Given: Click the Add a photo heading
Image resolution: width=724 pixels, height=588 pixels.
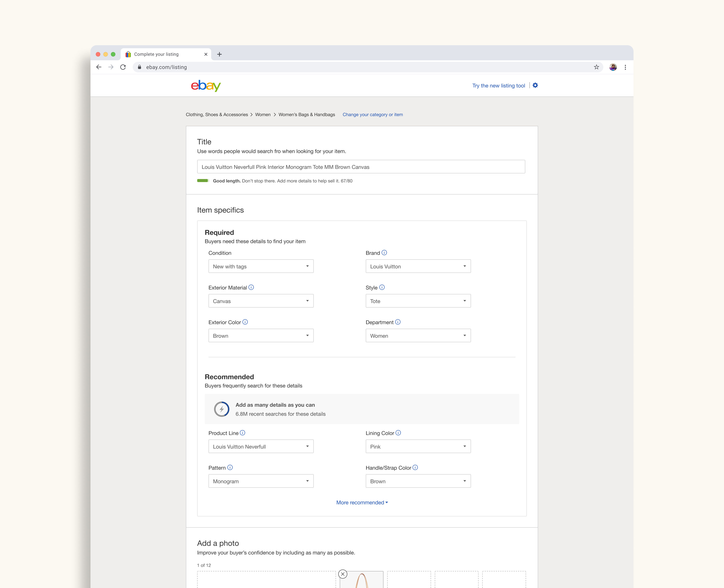Looking at the screenshot, I should [x=218, y=543].
